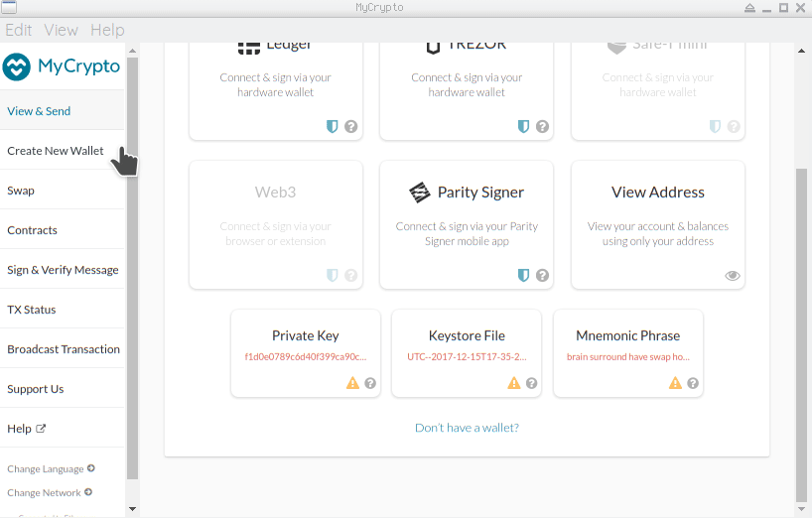Open question mark help on Keystore File card
The width and height of the screenshot is (812, 518).
531,383
